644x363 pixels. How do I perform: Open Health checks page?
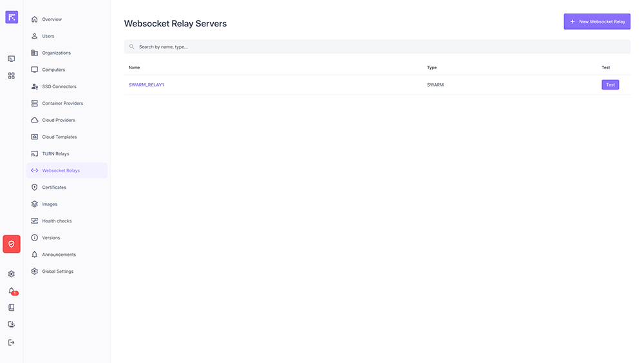coord(57,221)
